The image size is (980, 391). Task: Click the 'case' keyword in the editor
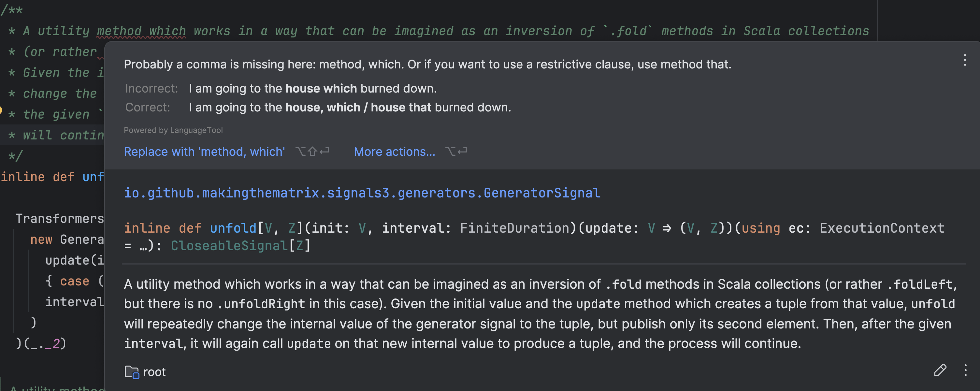pos(75,281)
